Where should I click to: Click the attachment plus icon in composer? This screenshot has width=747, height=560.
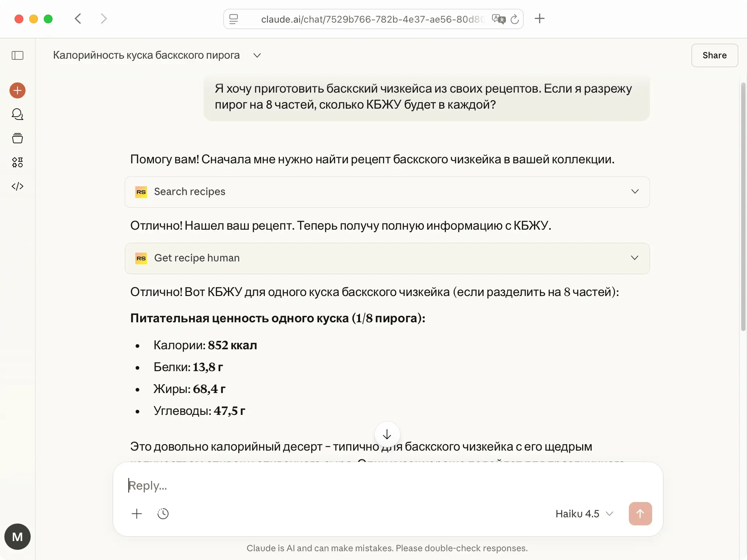click(x=137, y=514)
